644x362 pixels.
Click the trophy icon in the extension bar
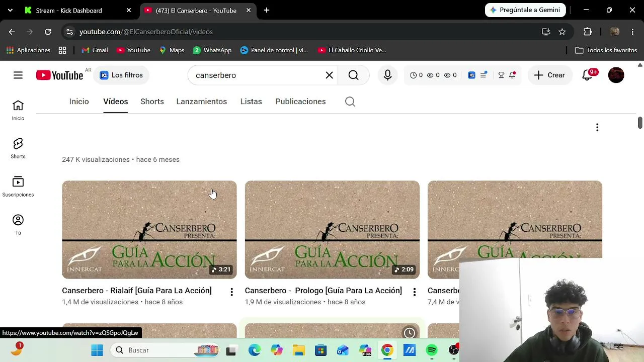(x=501, y=75)
